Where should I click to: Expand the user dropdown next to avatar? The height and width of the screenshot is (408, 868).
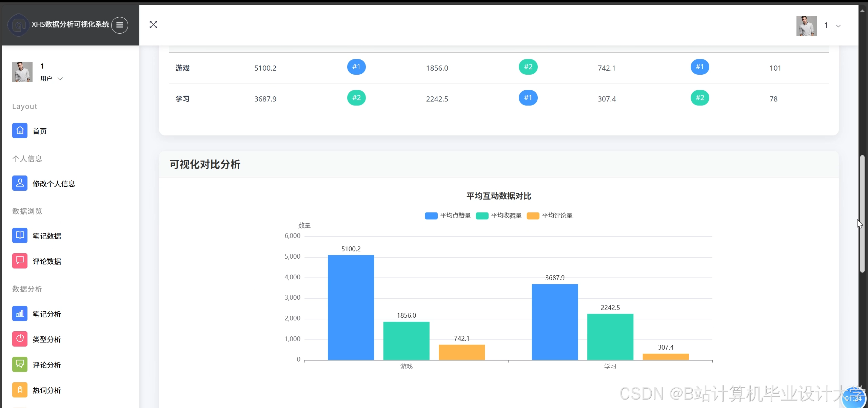pos(839,25)
